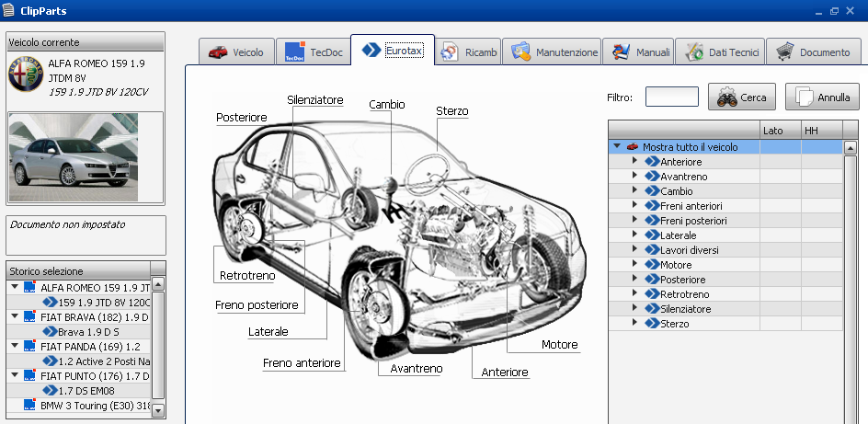Image resolution: width=868 pixels, height=424 pixels.
Task: Click the Avantreno label on car diagram
Action: pos(417,368)
